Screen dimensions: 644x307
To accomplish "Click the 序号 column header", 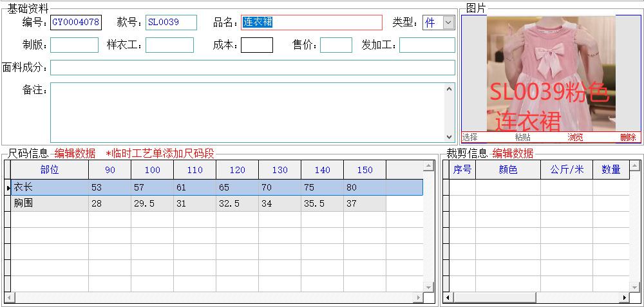I will (462, 170).
